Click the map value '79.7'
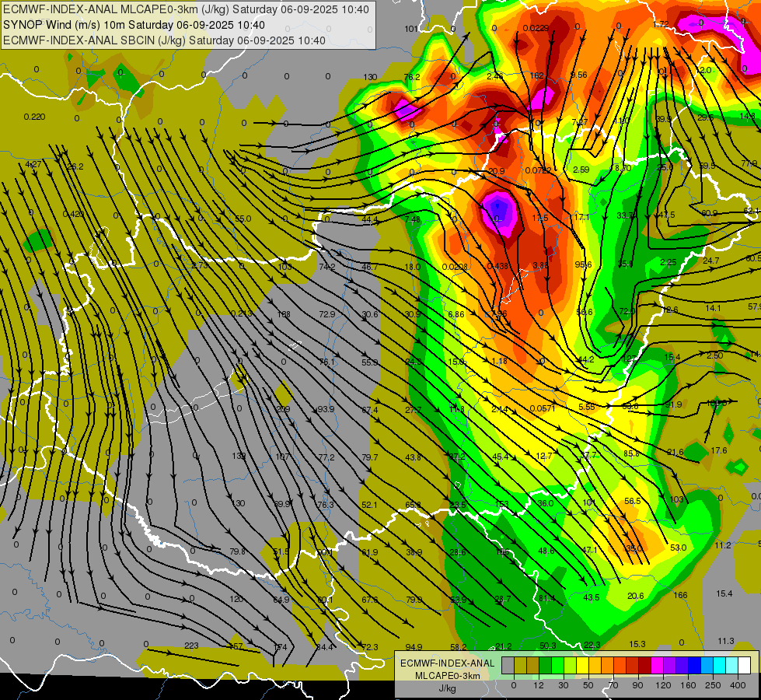The width and height of the screenshot is (761, 700). pyautogui.click(x=370, y=457)
